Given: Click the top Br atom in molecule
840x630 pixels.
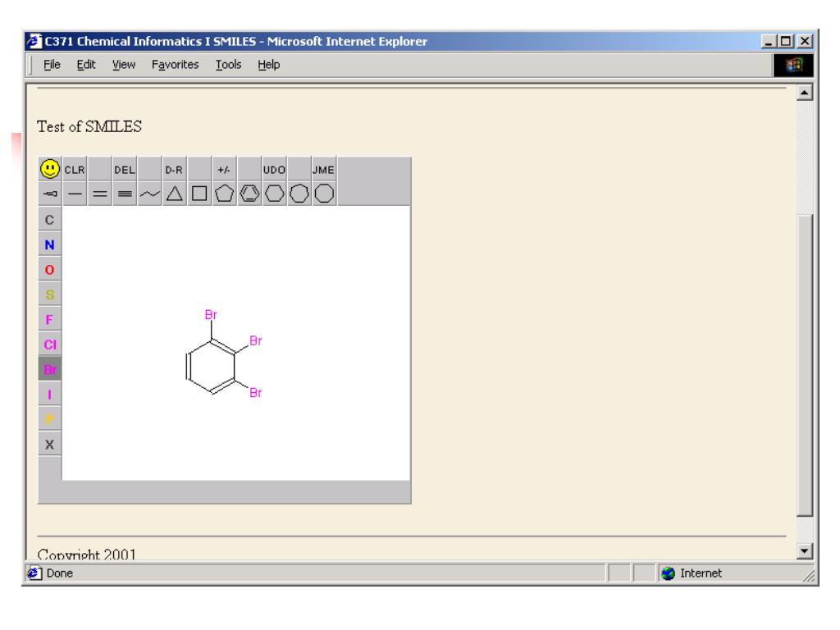Looking at the screenshot, I should point(210,315).
